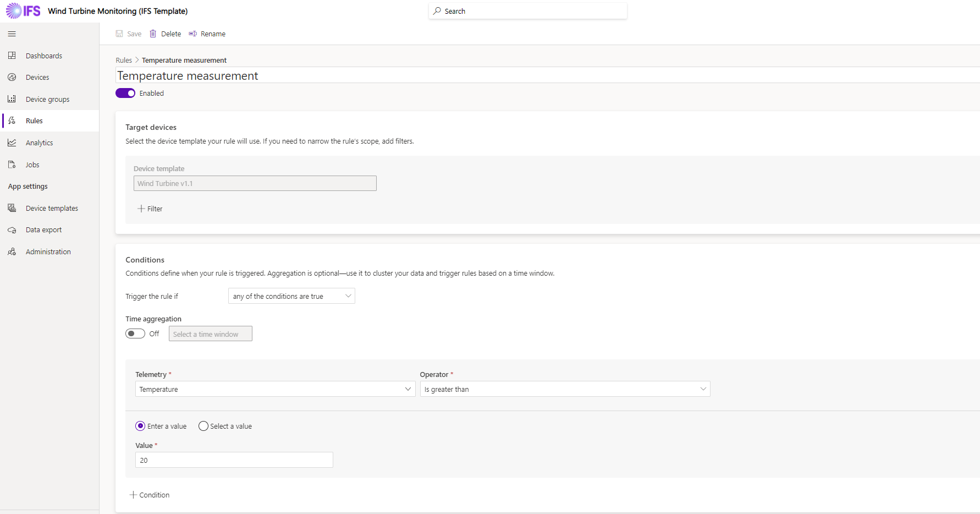Choose the 'Select a value' radio button
The image size is (980, 514).
[x=203, y=426]
